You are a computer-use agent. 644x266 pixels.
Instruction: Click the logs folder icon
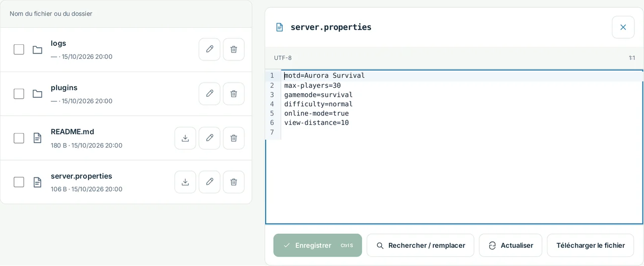coord(37,49)
